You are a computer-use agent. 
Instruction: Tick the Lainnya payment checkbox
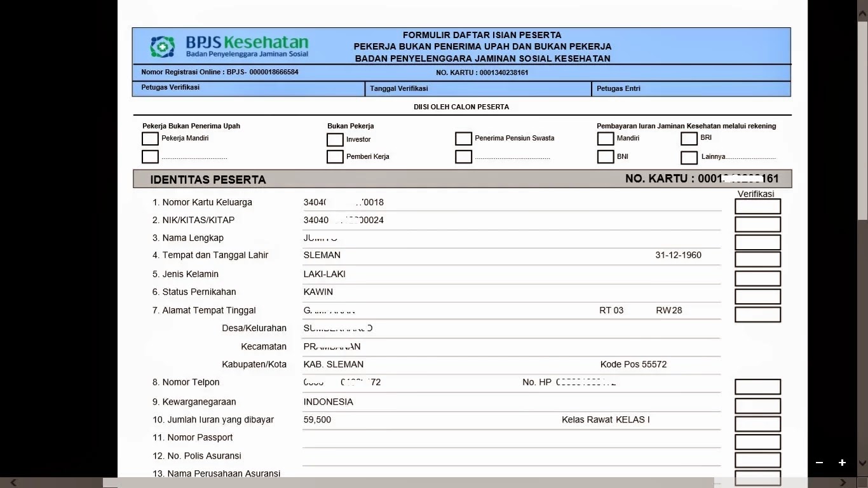point(689,158)
